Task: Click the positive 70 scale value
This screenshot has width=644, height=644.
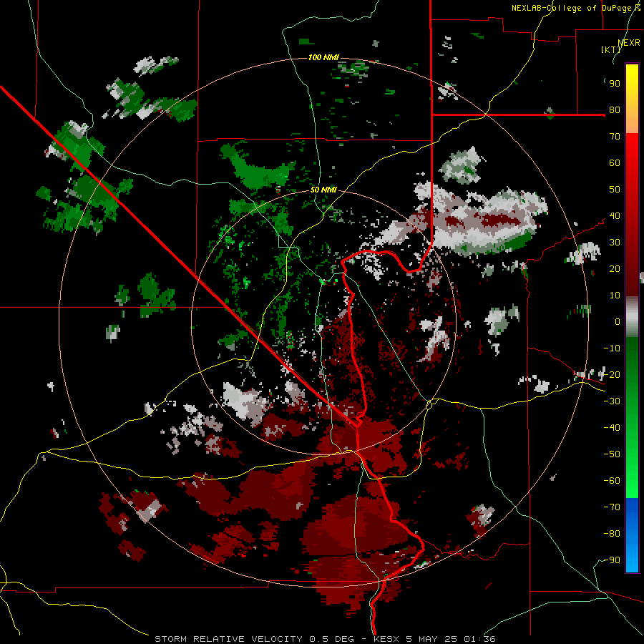Action: coord(615,137)
